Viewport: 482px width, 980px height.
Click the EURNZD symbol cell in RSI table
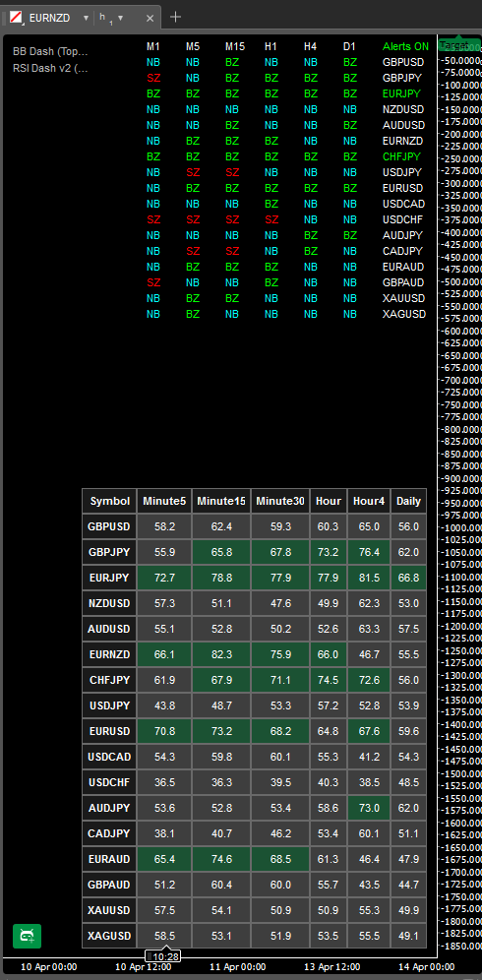pos(110,654)
